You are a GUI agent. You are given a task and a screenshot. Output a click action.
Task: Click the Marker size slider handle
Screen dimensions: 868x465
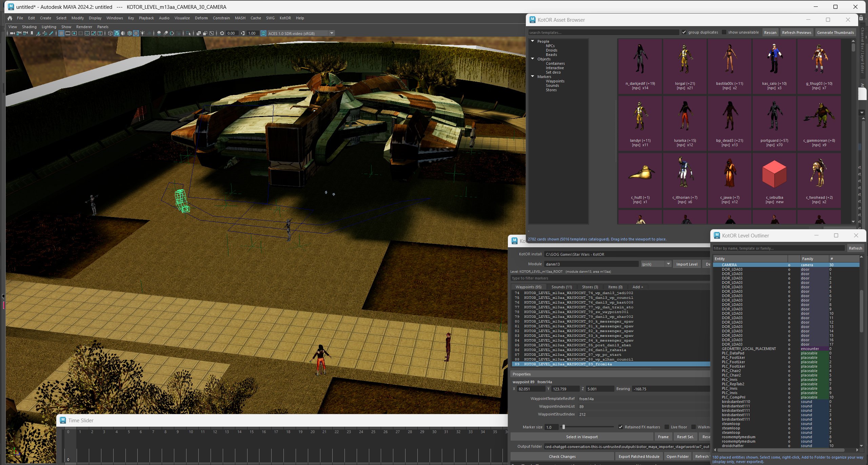click(x=564, y=427)
